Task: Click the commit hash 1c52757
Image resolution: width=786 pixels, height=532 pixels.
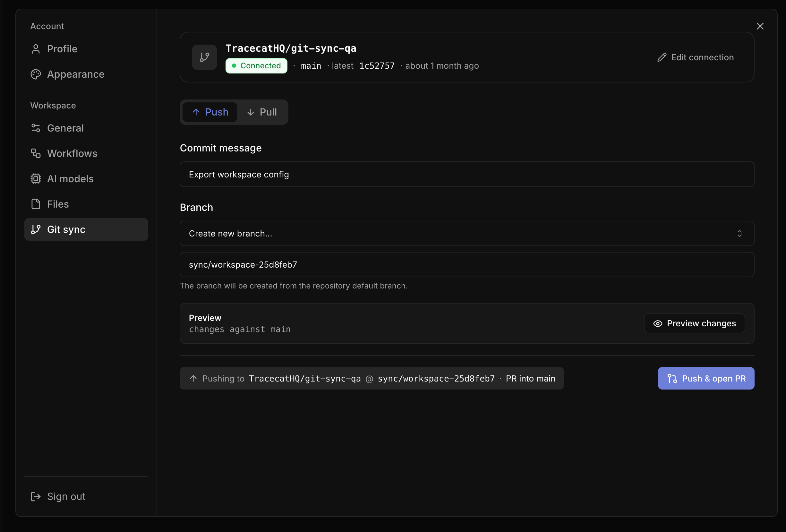Action: (377, 66)
